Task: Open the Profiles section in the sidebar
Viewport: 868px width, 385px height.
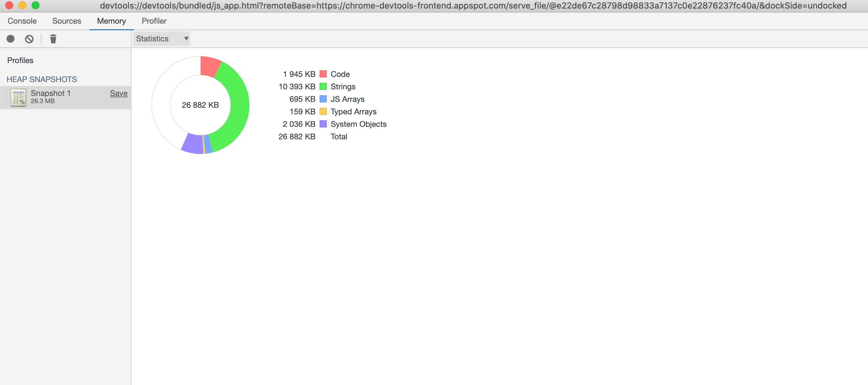Action: (x=20, y=60)
